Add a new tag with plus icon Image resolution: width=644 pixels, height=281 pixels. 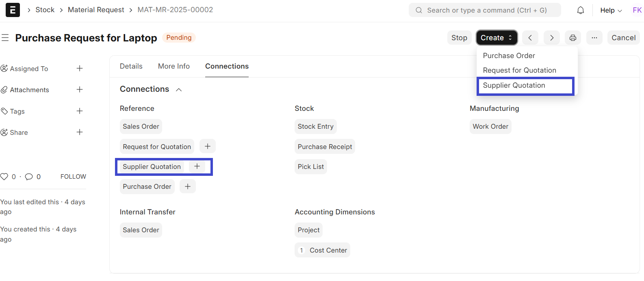tap(80, 111)
